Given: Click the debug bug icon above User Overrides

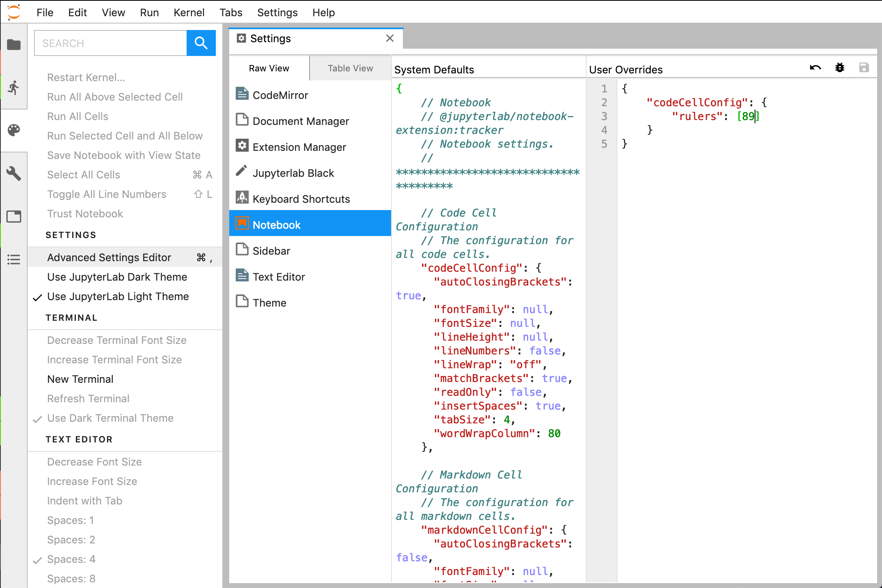Looking at the screenshot, I should [840, 68].
